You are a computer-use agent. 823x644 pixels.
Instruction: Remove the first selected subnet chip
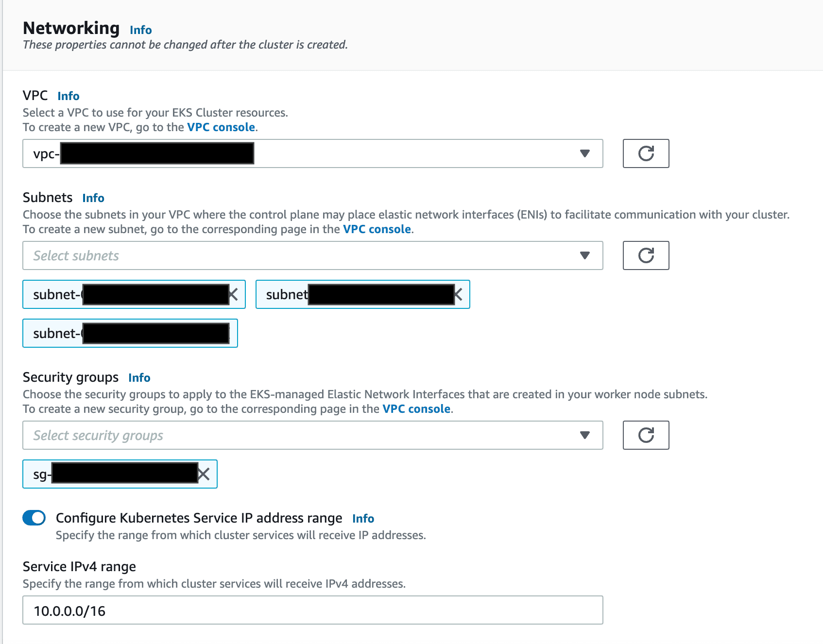pos(234,294)
